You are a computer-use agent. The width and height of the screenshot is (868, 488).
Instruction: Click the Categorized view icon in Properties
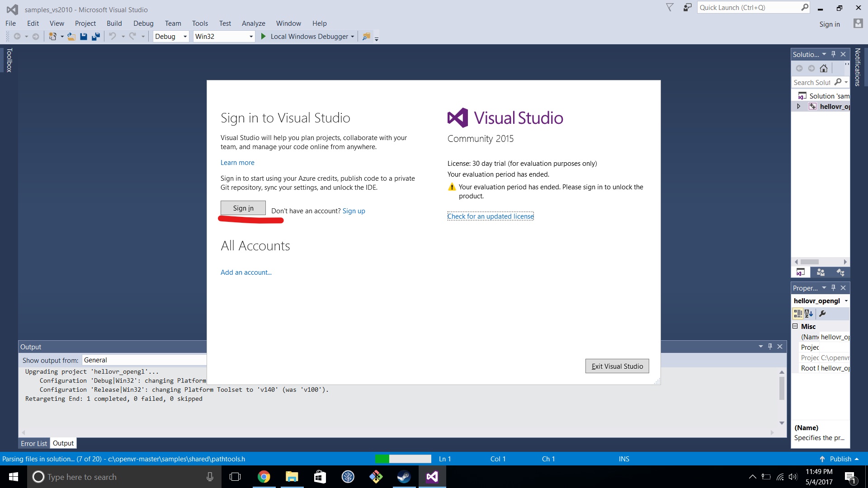[x=798, y=314]
